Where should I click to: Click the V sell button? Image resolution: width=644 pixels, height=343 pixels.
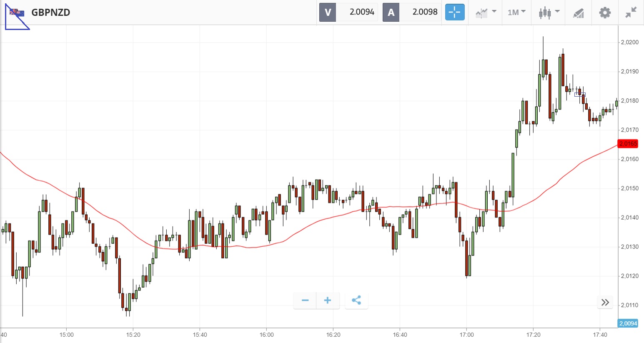328,12
